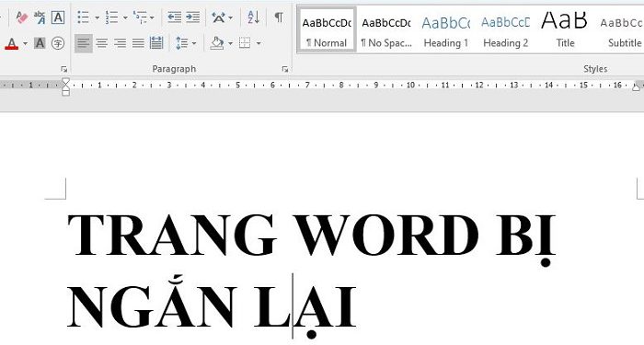
Task: Open the Phonetic Guide tool
Action: click(x=40, y=17)
